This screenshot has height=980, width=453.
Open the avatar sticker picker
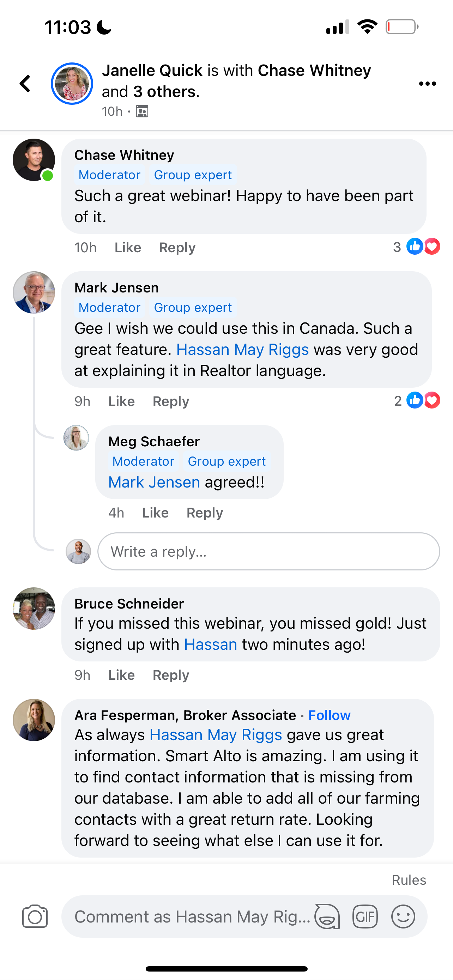tap(327, 916)
